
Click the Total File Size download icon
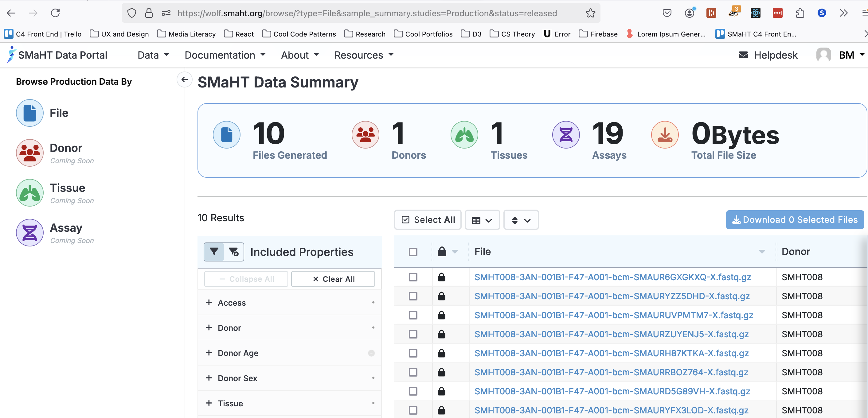tap(665, 135)
